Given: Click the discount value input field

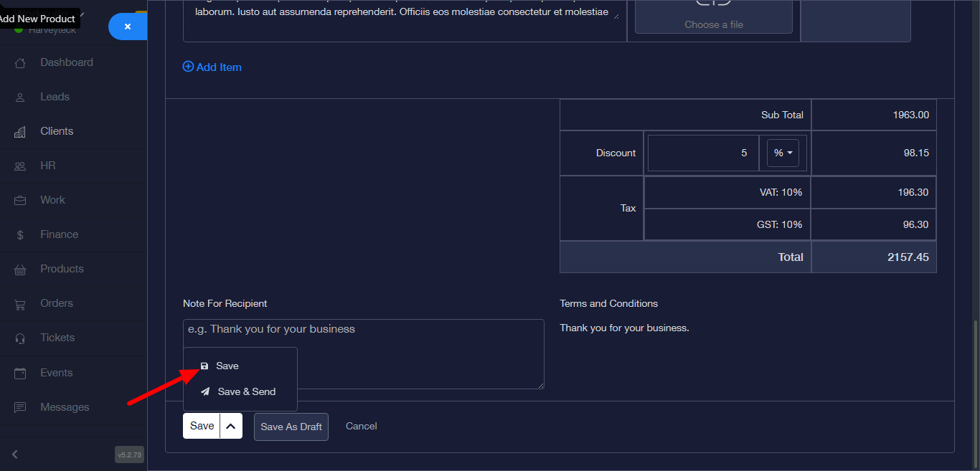Looking at the screenshot, I should [702, 153].
